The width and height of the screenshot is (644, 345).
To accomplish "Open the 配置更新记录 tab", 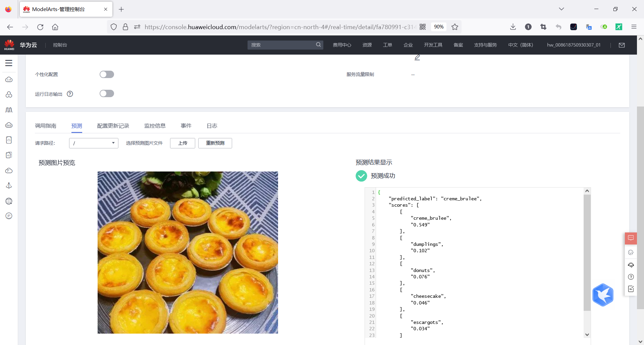I will (113, 126).
